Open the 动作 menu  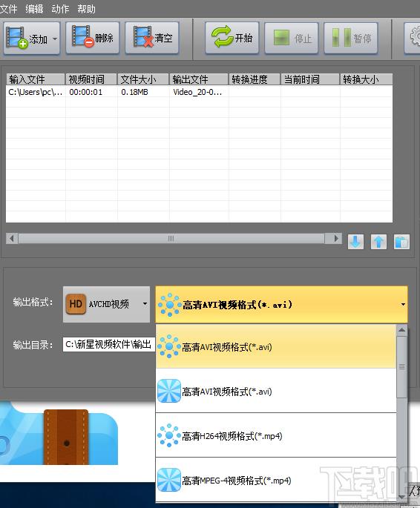tap(60, 9)
